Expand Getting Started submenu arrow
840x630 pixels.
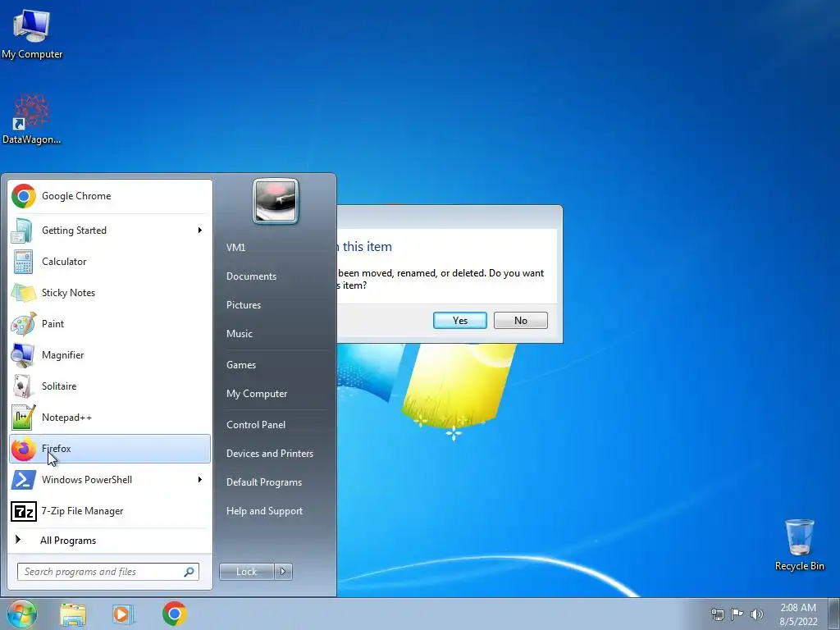tap(200, 231)
